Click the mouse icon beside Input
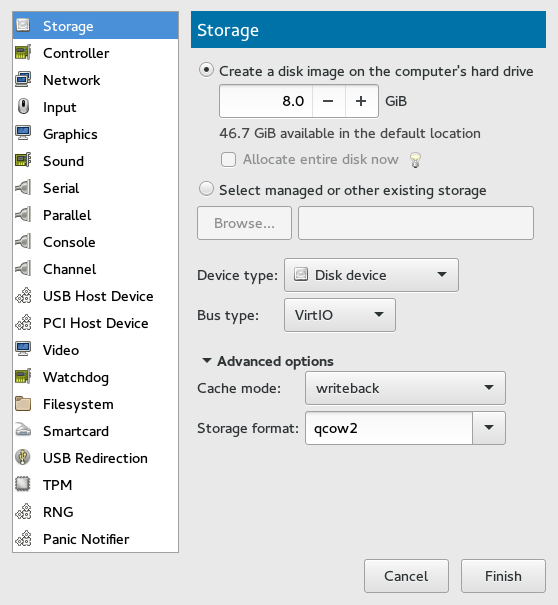 coord(23,107)
